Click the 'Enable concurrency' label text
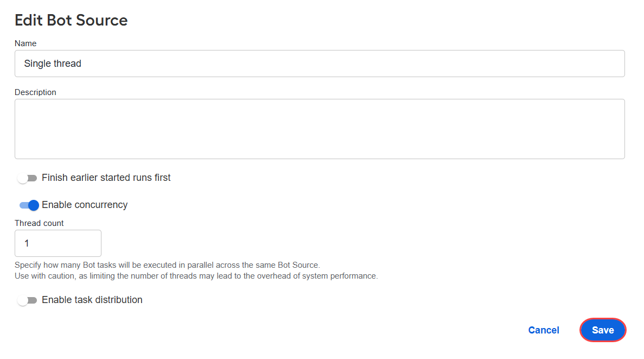This screenshot has height=359, width=644. (85, 205)
